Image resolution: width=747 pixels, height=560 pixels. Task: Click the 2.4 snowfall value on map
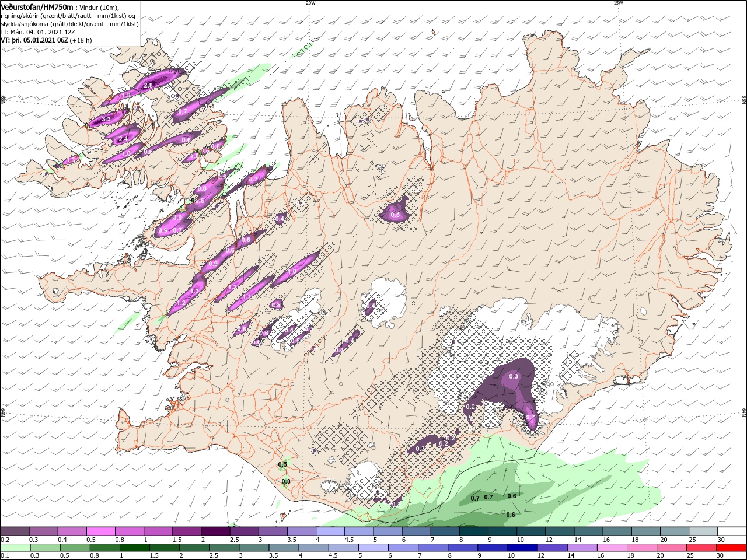(123, 139)
